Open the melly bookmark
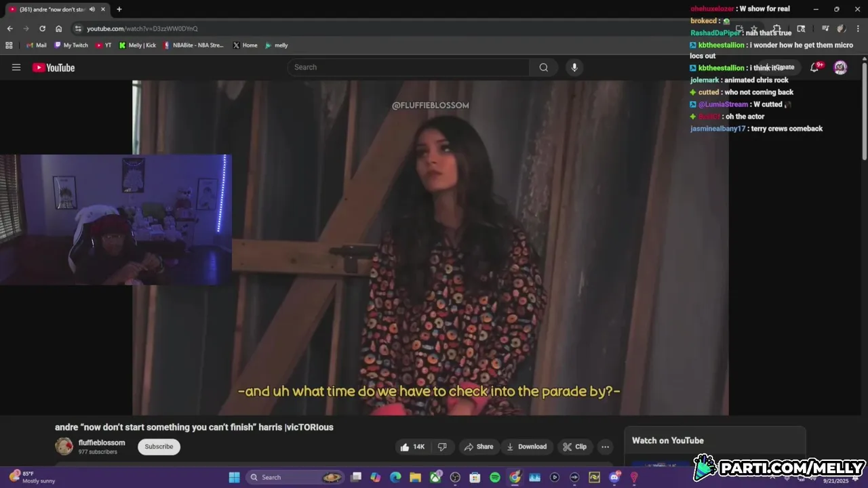 [x=277, y=45]
